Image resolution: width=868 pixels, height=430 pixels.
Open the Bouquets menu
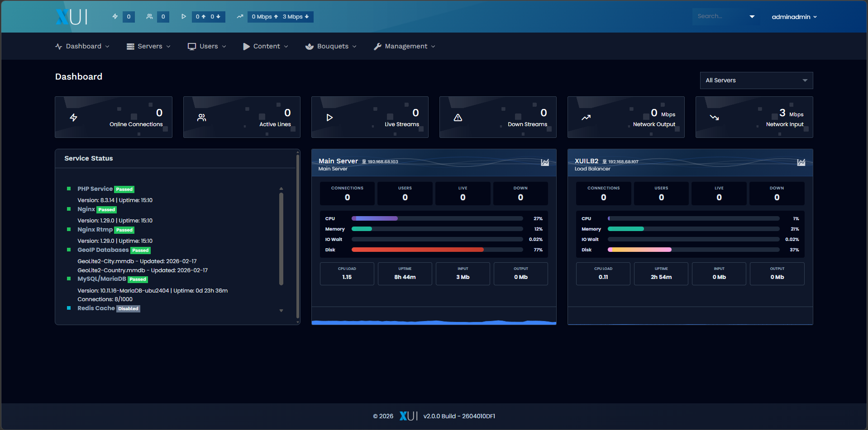point(331,46)
